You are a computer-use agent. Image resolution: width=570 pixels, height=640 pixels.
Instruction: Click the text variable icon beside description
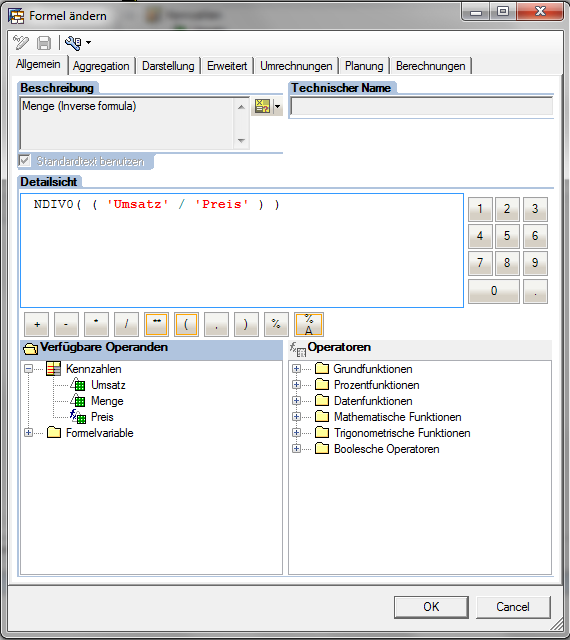(x=262, y=107)
